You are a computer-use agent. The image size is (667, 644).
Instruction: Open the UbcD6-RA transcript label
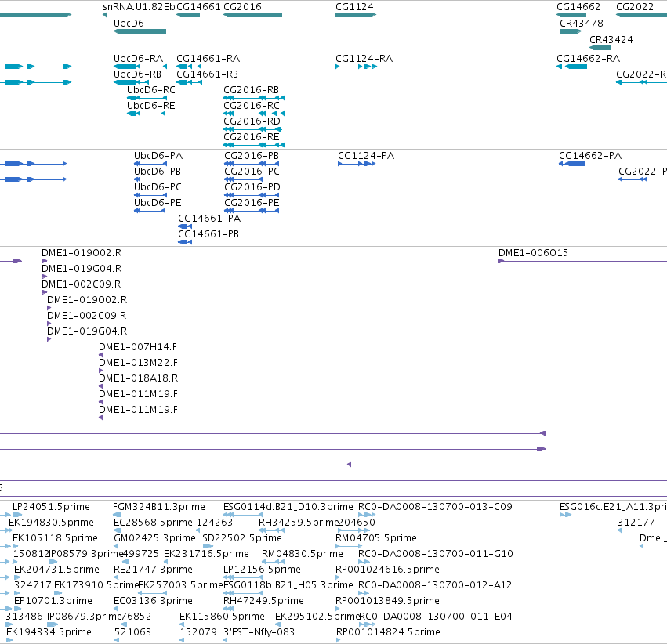point(138,59)
